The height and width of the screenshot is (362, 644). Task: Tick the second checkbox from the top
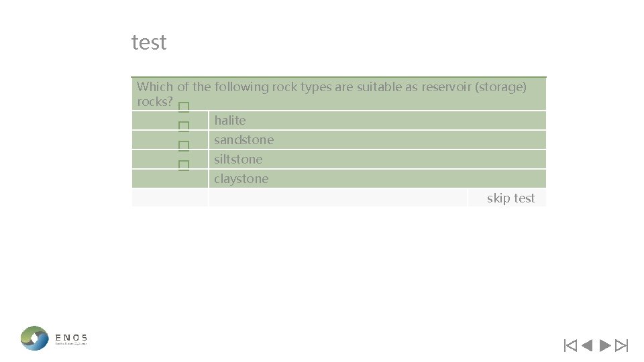point(184,127)
